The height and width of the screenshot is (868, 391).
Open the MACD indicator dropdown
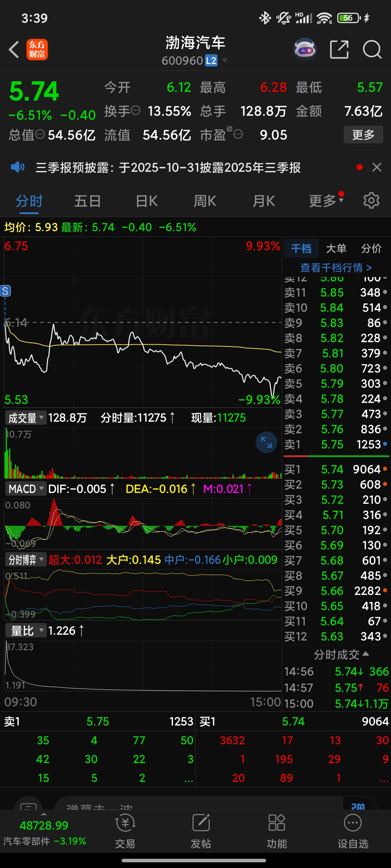[x=25, y=489]
